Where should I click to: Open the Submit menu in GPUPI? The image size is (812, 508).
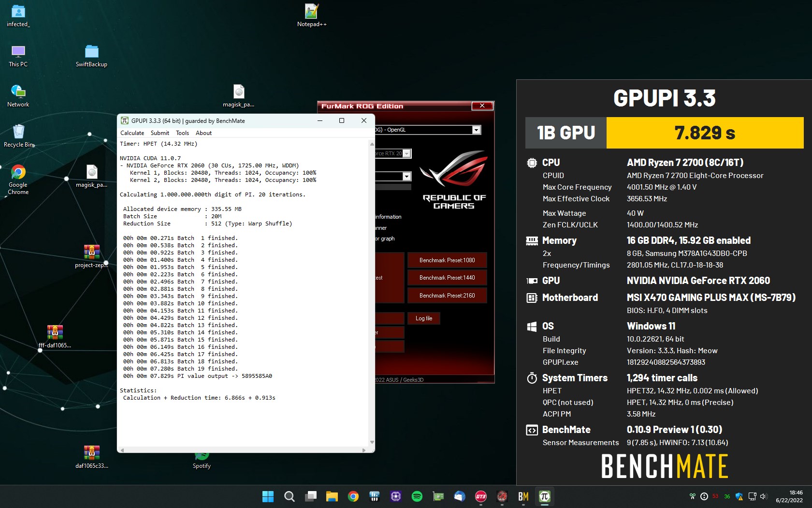[x=160, y=133]
